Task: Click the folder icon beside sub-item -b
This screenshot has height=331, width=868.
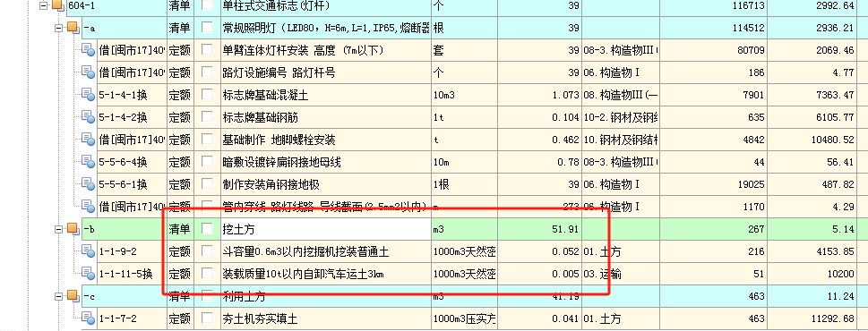Action: 73,229
